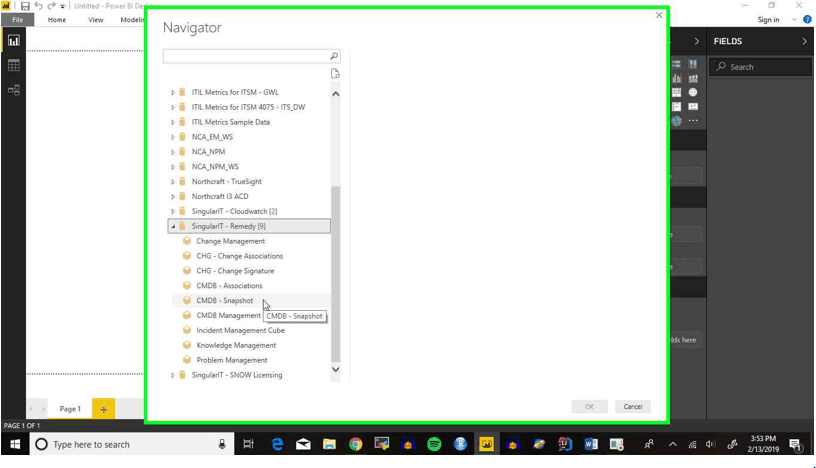The height and width of the screenshot is (468, 816).
Task: Pick the globe map visualization icon
Action: [693, 92]
